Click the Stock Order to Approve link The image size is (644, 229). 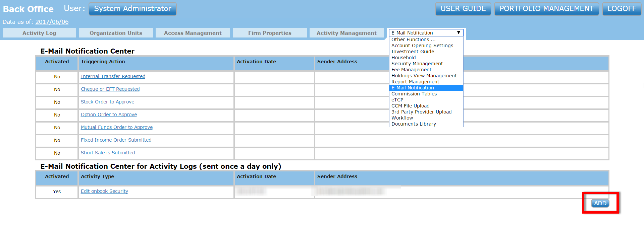tap(107, 102)
